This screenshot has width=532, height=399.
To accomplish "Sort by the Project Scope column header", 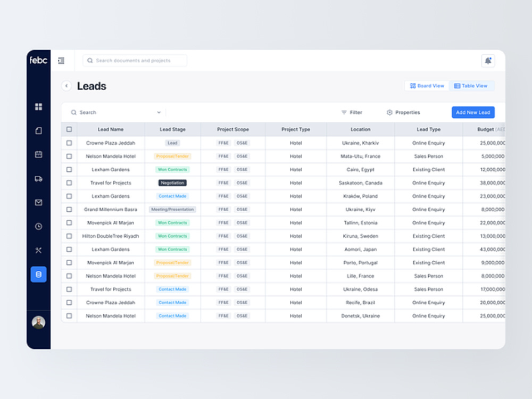I will tap(233, 129).
